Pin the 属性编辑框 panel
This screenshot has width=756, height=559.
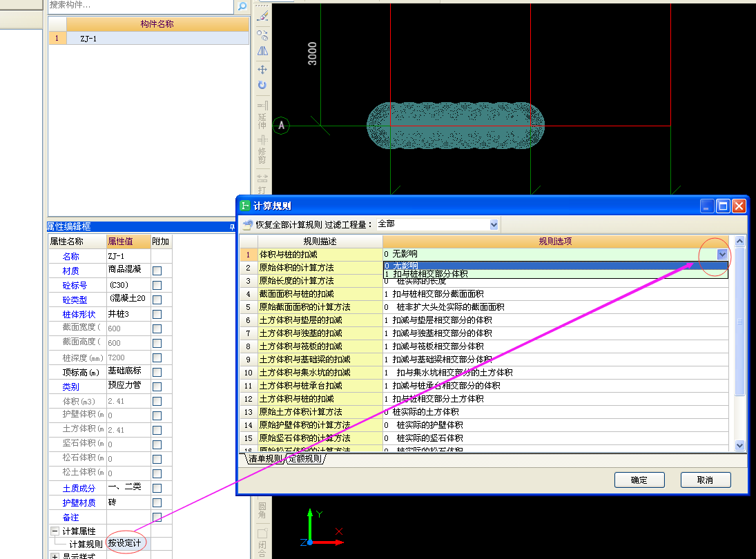[232, 227]
